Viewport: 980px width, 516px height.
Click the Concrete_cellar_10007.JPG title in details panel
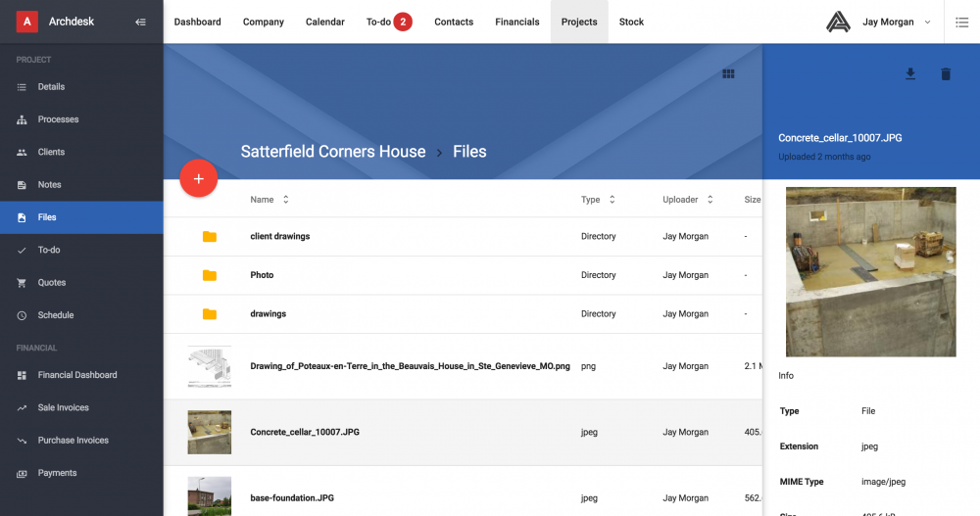[840, 138]
